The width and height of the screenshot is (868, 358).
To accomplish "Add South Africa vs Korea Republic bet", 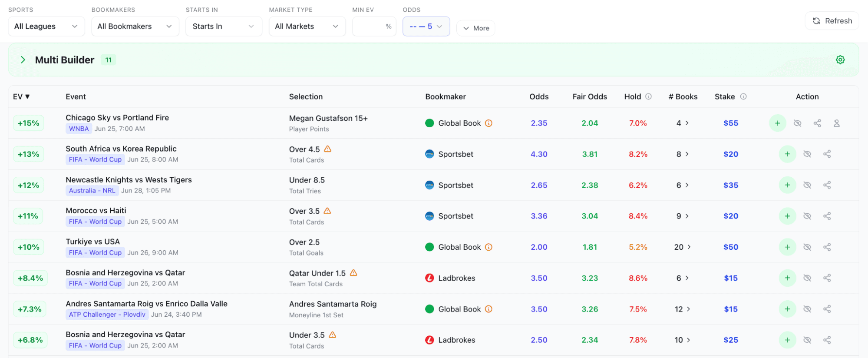I will click(x=787, y=154).
